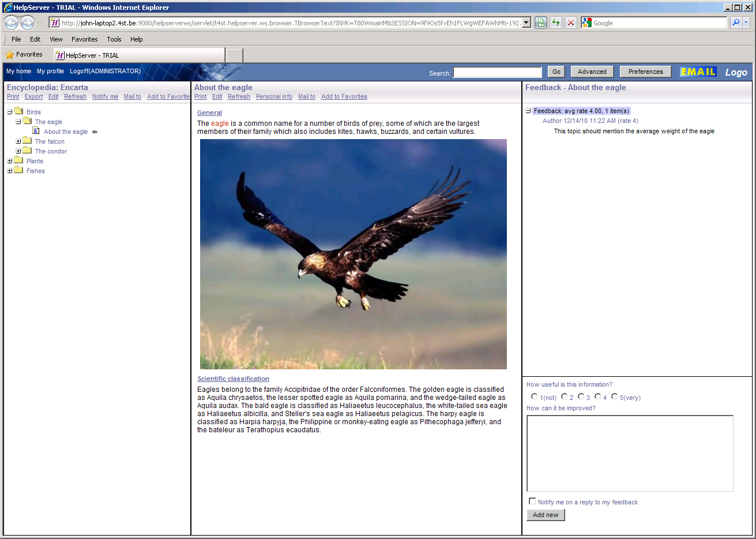Click the About the eagle document icon
Screen dimensions: 756x539
(36, 131)
